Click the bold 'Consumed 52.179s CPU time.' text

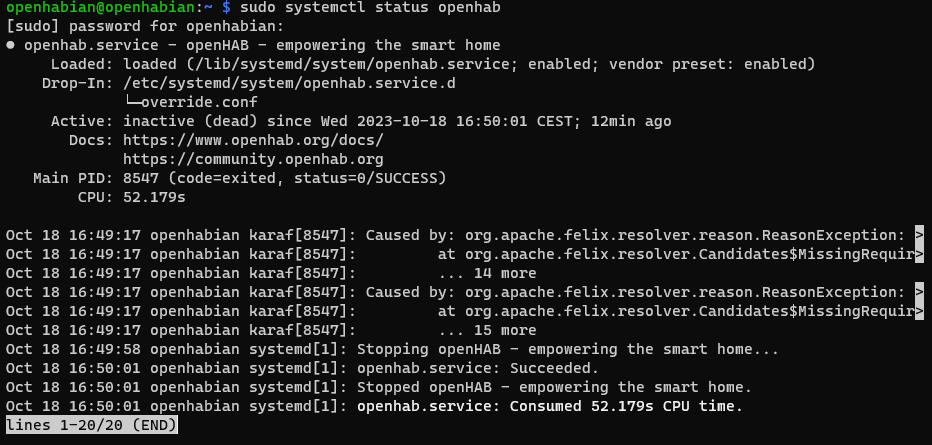coord(626,406)
